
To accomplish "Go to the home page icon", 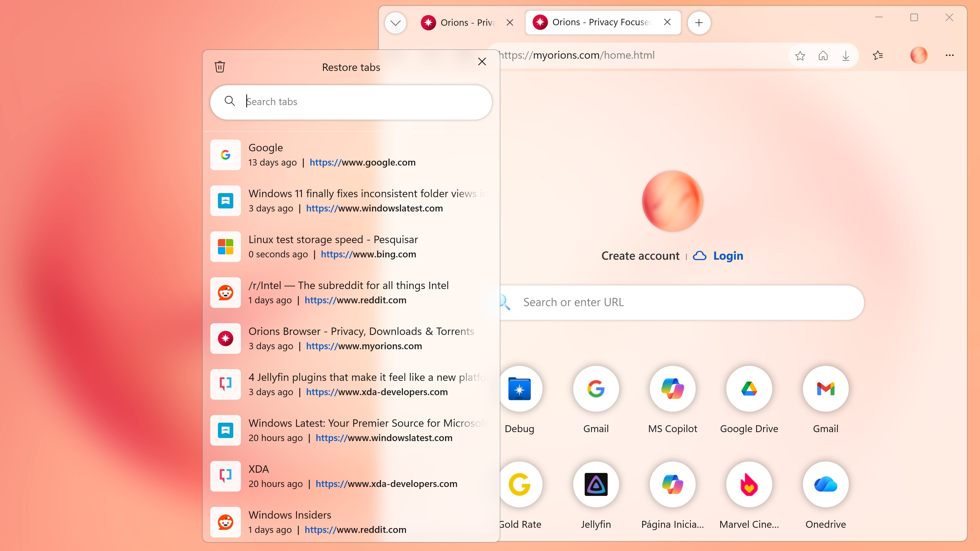I will (823, 56).
